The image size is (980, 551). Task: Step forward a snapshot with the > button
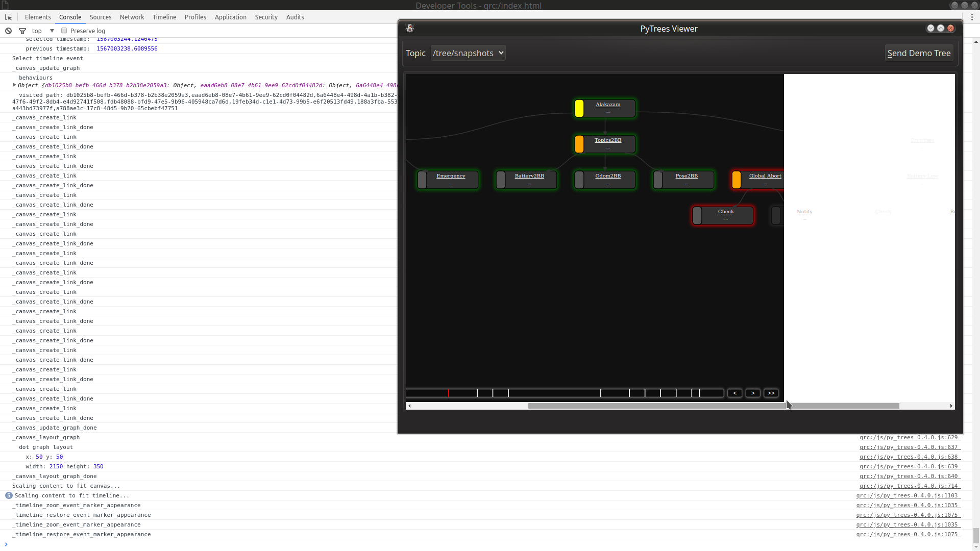(x=753, y=393)
